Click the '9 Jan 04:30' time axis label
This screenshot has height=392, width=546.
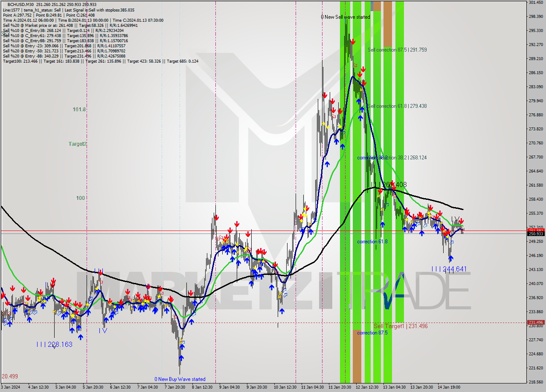tap(229, 387)
